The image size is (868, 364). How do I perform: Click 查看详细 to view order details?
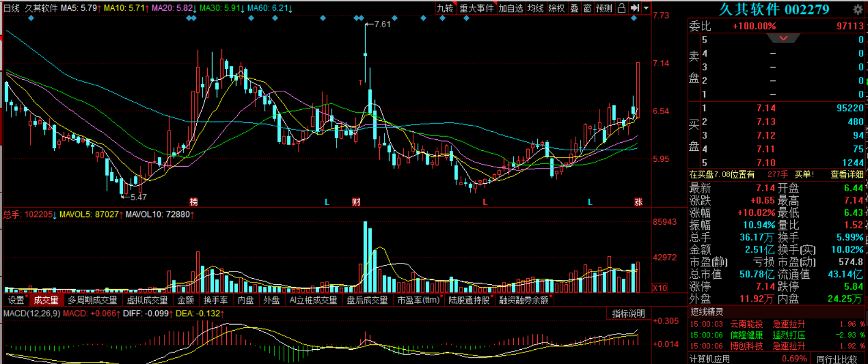(847, 174)
